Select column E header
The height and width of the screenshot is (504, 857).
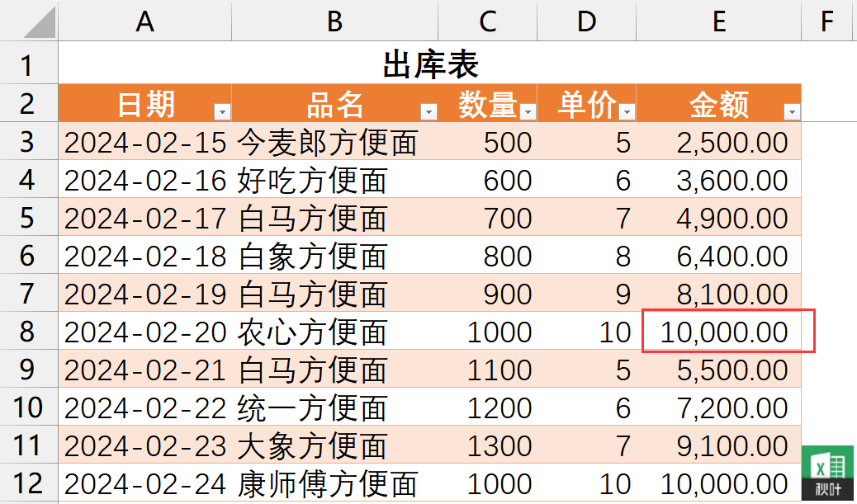point(718,21)
